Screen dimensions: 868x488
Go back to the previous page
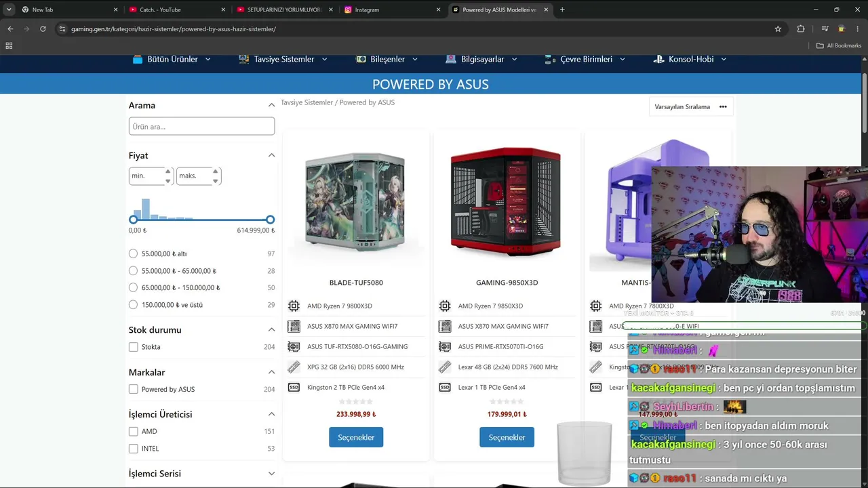click(10, 29)
